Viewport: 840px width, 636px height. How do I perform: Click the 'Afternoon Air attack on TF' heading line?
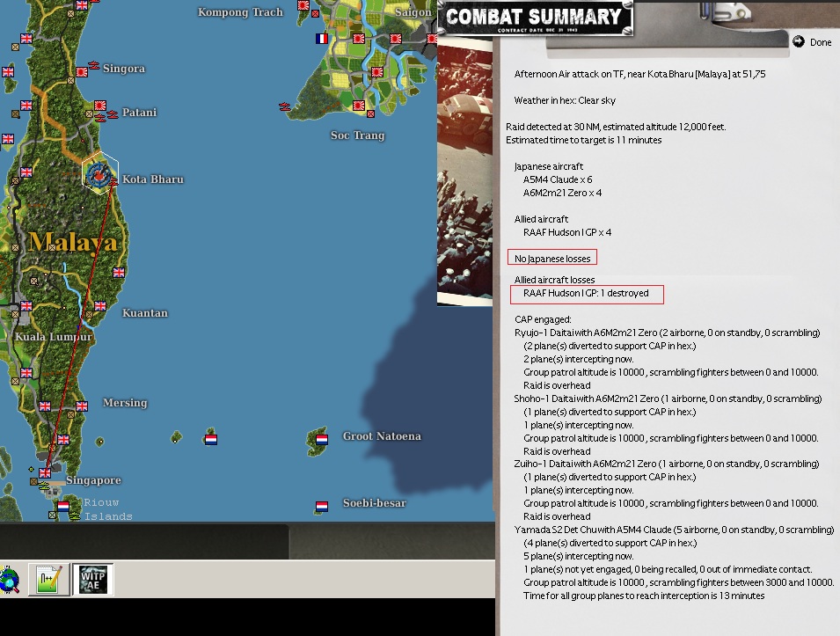click(639, 74)
